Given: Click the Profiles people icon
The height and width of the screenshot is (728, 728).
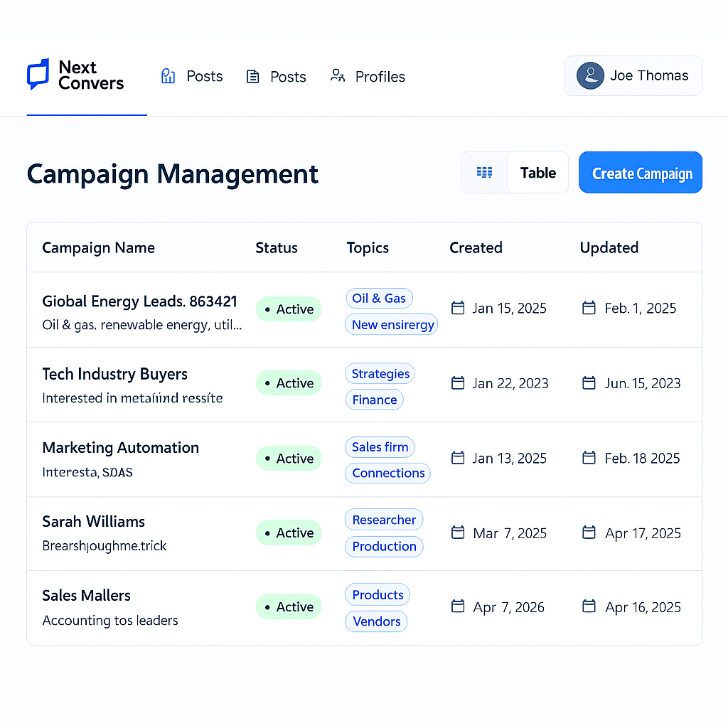Looking at the screenshot, I should 338,76.
